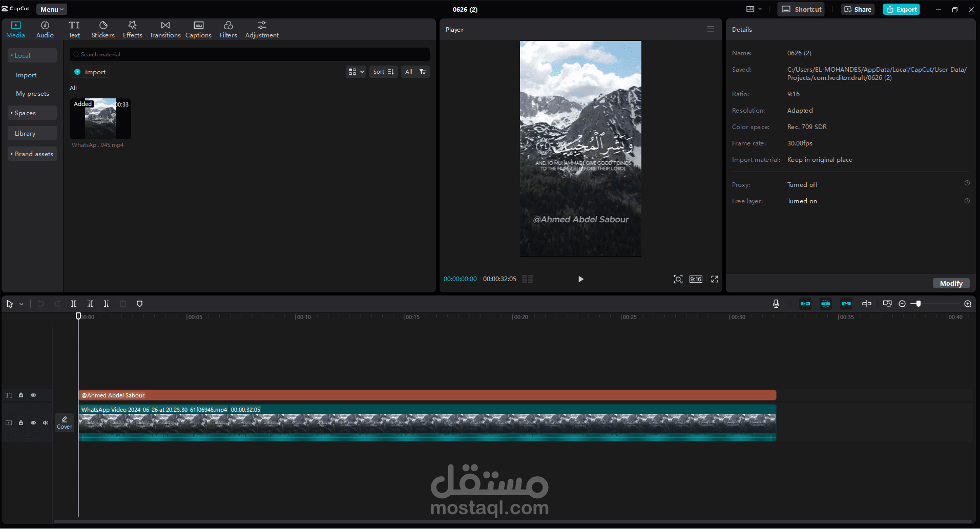Viewport: 980px width, 529px height.
Task: Hide the main video track
Action: [33, 422]
